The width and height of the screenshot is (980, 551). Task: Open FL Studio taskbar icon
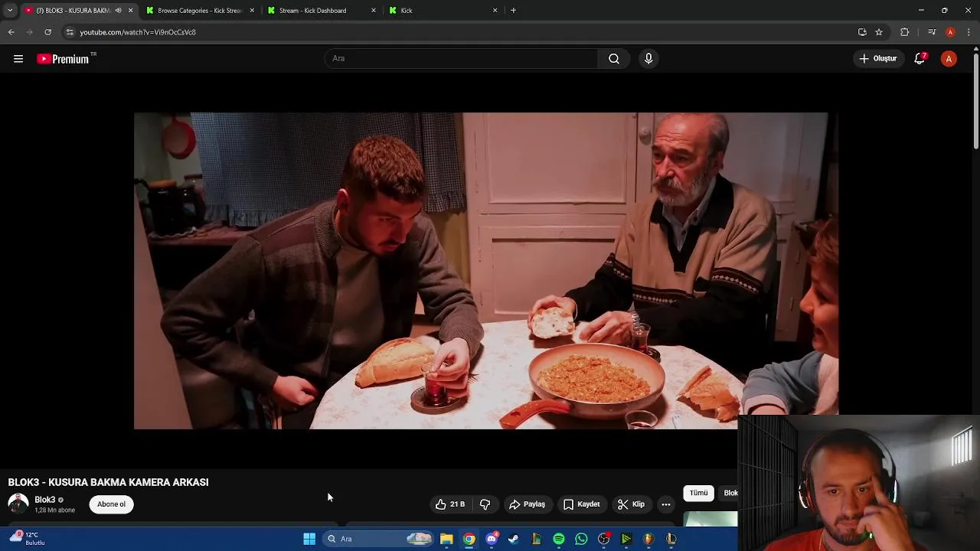click(x=648, y=539)
